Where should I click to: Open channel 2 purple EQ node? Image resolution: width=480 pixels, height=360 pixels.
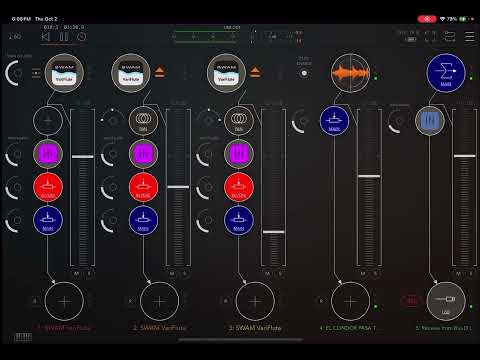coord(143,154)
